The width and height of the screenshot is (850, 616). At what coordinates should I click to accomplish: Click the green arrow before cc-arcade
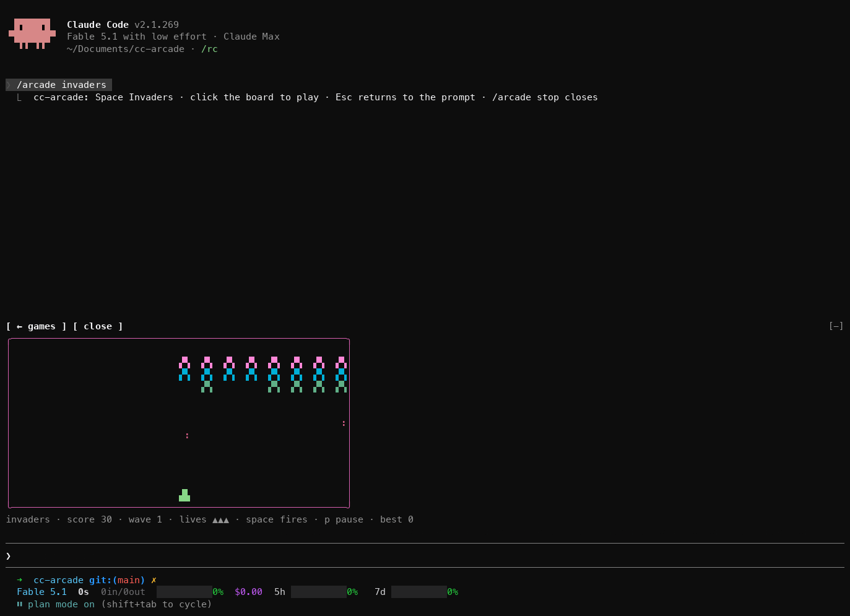(20, 580)
